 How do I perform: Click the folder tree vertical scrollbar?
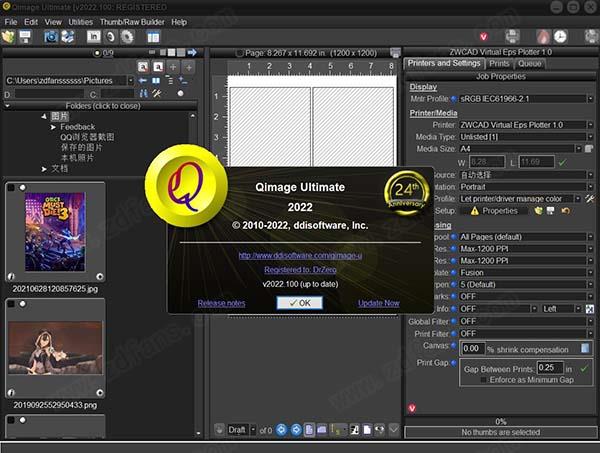tap(193, 143)
